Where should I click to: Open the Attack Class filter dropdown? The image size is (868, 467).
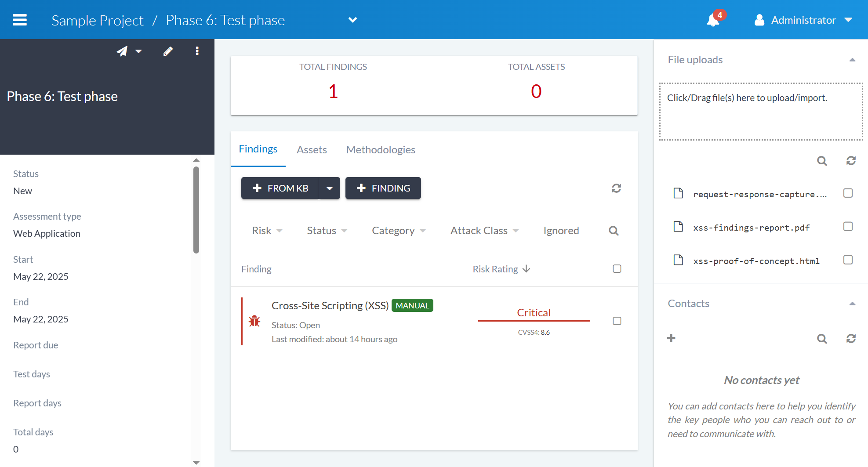(484, 231)
